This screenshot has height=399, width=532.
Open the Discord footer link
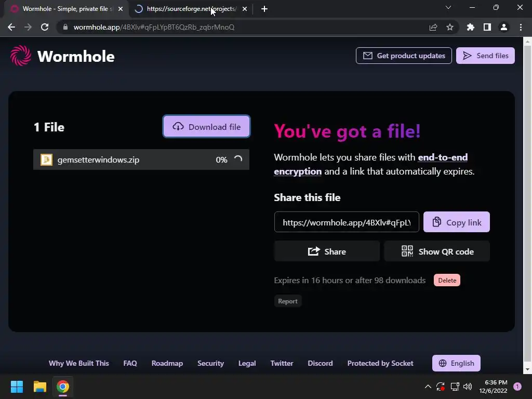point(320,363)
